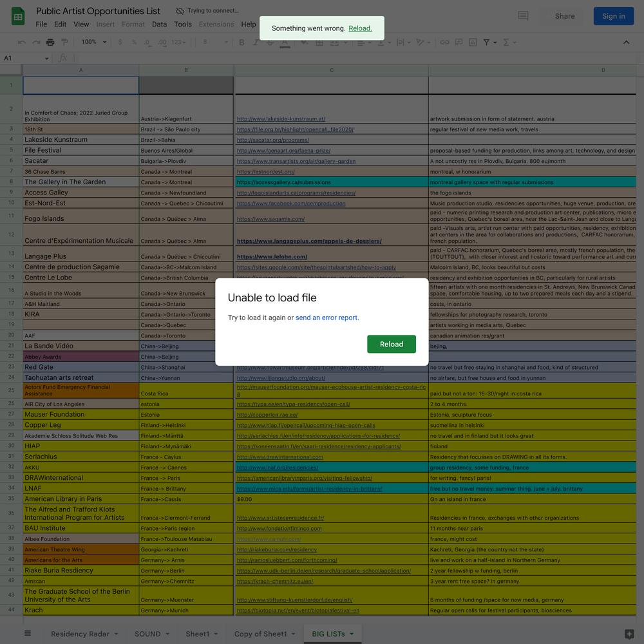Click the purple Abbey Awards cell
The width and height of the screenshot is (644, 644).
point(81,357)
